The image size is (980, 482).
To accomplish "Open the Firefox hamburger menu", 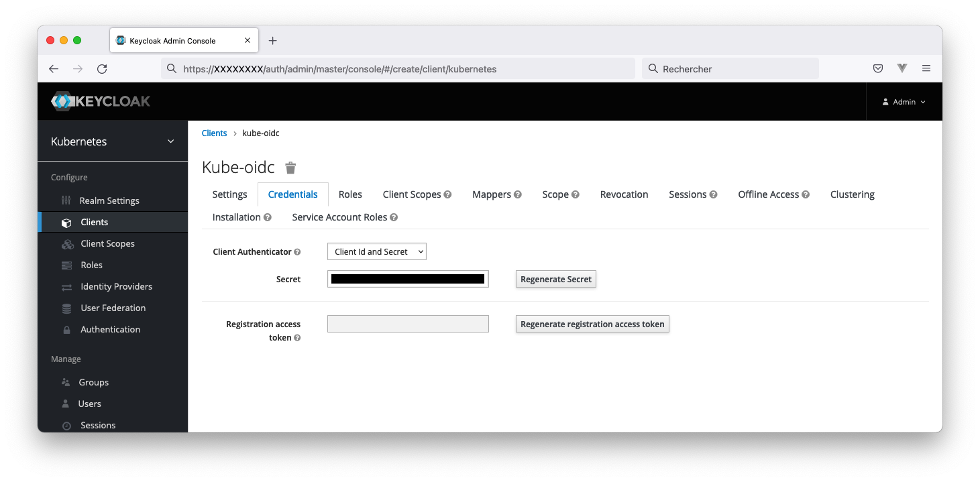I will pos(926,68).
